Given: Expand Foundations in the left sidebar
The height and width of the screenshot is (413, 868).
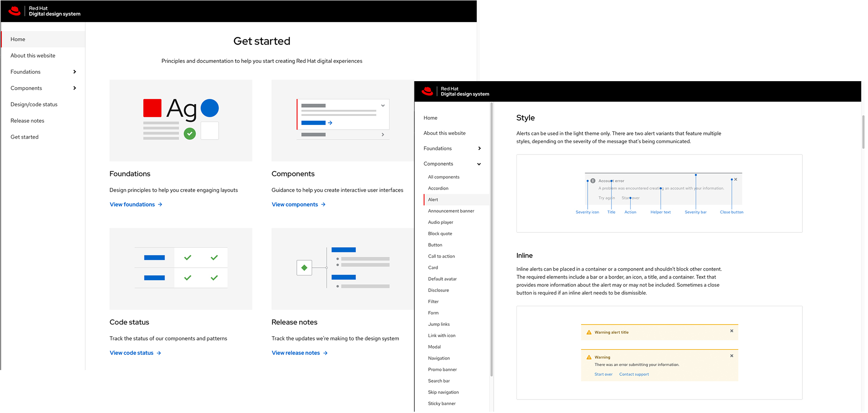Looking at the screenshot, I should tap(75, 72).
